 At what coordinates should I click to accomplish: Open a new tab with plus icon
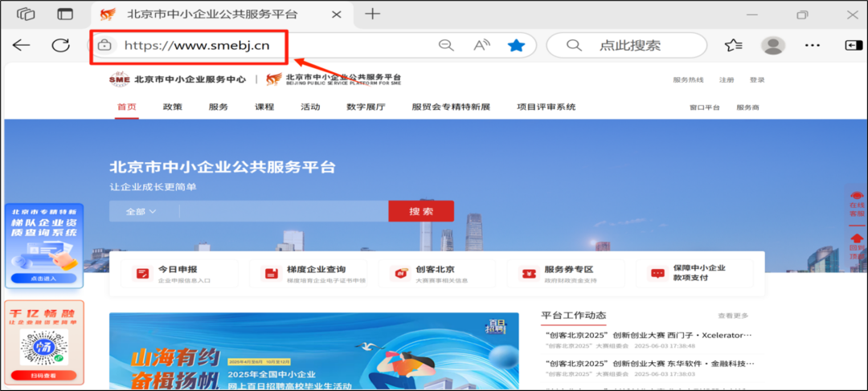tap(373, 14)
